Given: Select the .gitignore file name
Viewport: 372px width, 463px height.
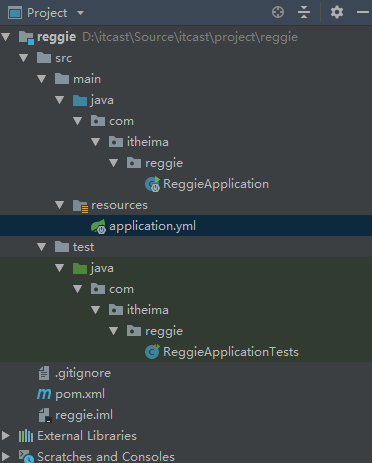Looking at the screenshot, I should [83, 373].
